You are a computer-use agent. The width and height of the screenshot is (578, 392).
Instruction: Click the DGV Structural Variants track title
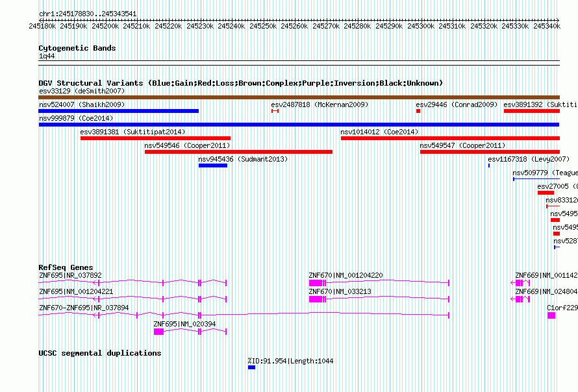[x=241, y=83]
